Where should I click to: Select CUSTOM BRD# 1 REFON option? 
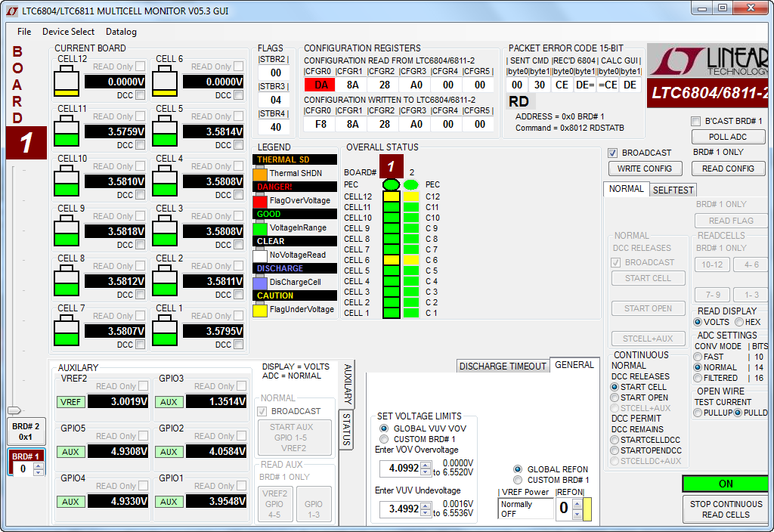(518, 480)
